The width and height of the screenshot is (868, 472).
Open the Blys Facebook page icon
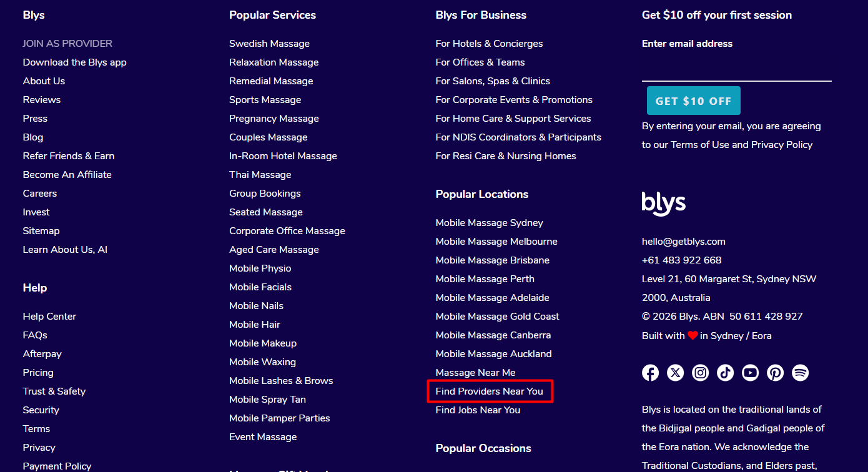click(x=650, y=373)
